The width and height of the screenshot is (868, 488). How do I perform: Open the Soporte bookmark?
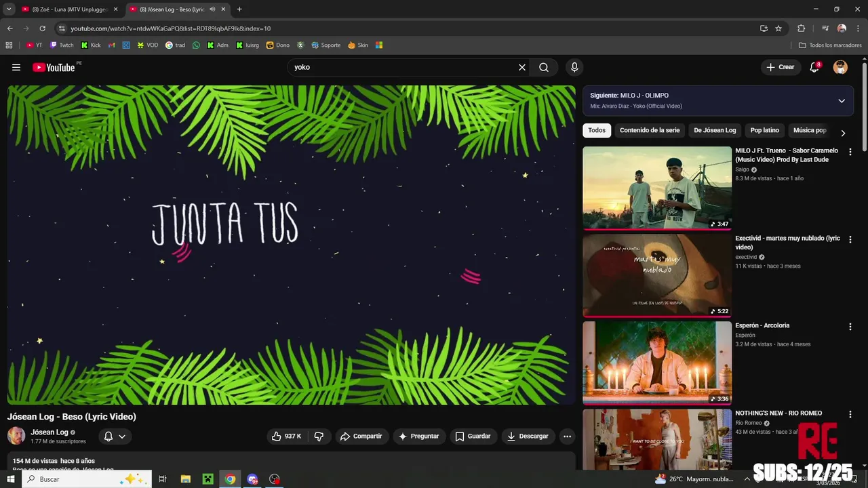[x=326, y=45]
